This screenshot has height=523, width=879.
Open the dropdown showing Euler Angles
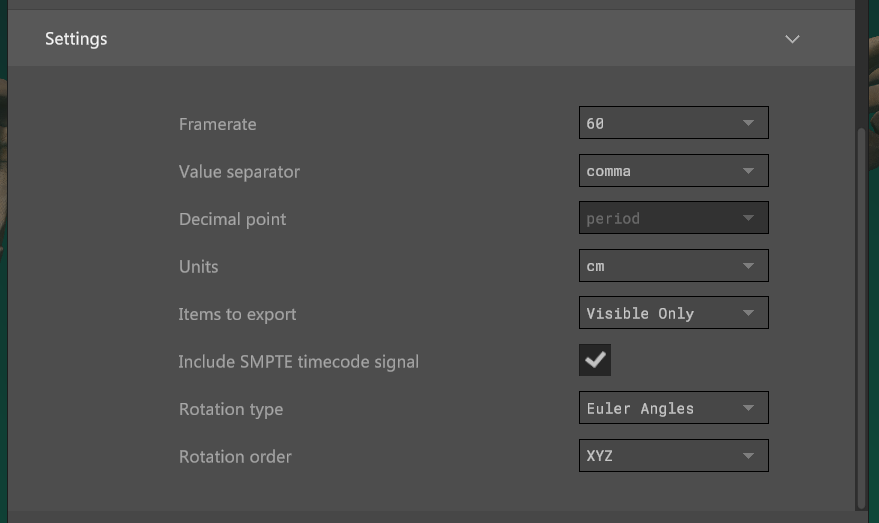point(672,408)
